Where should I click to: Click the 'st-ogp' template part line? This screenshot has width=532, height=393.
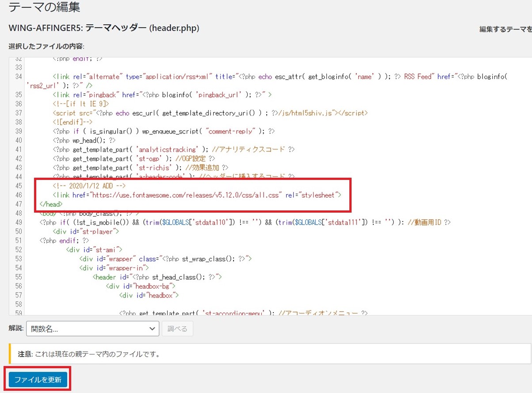click(x=134, y=158)
